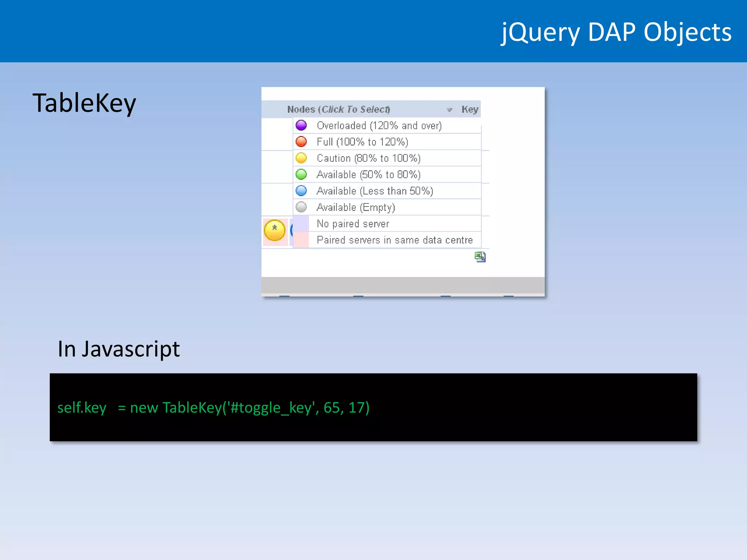The height and width of the screenshot is (560, 747).
Task: Click the Excel export icon
Action: (480, 257)
